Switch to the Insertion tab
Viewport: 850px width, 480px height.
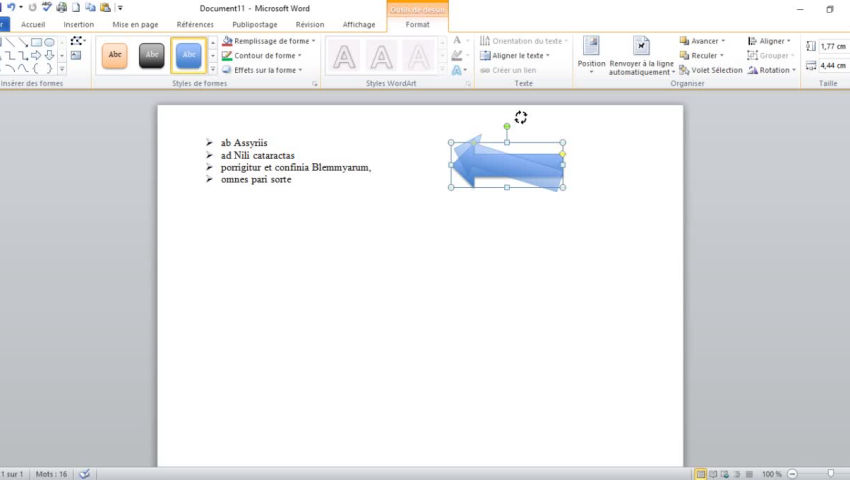click(x=78, y=24)
